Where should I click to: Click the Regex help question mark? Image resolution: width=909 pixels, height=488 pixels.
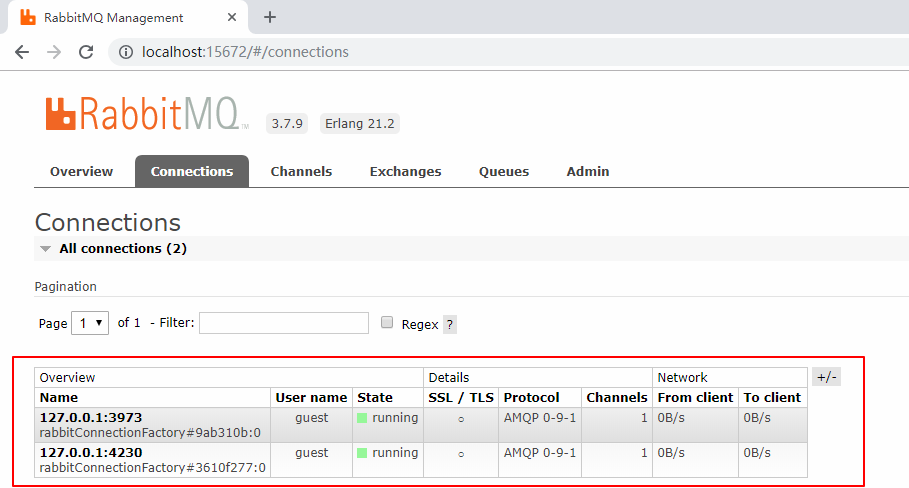[450, 324]
